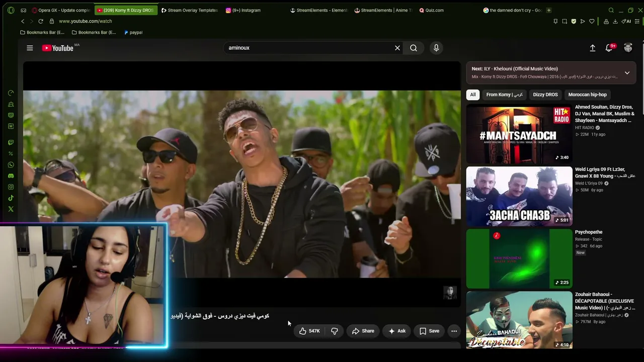Open the 3ACHA CHA3B video thumbnail
This screenshot has width=644, height=362.
(519, 197)
